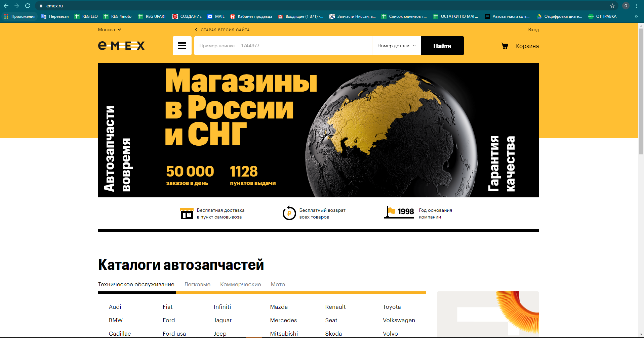Open the ОСТАТКИ ПО МАГ bookmark
This screenshot has width=644, height=338.
[455, 16]
